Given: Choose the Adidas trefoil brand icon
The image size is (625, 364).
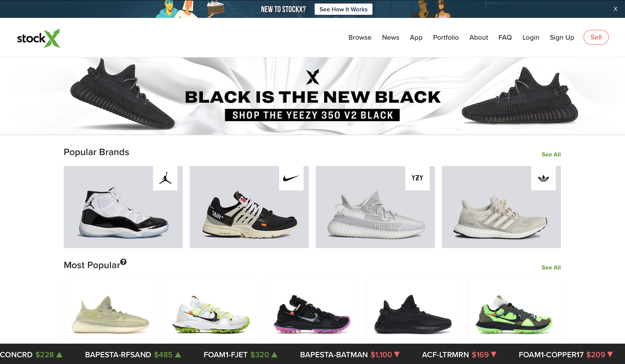Looking at the screenshot, I should click(543, 178).
